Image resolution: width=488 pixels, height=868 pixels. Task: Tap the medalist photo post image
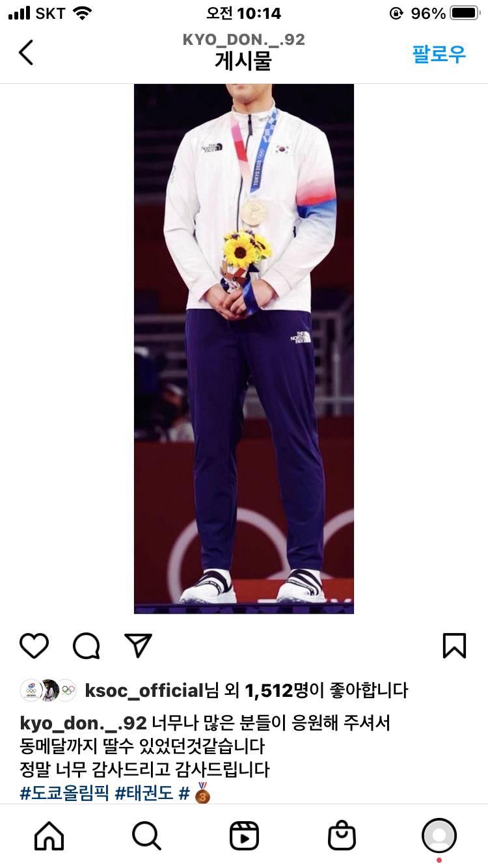coord(244,348)
